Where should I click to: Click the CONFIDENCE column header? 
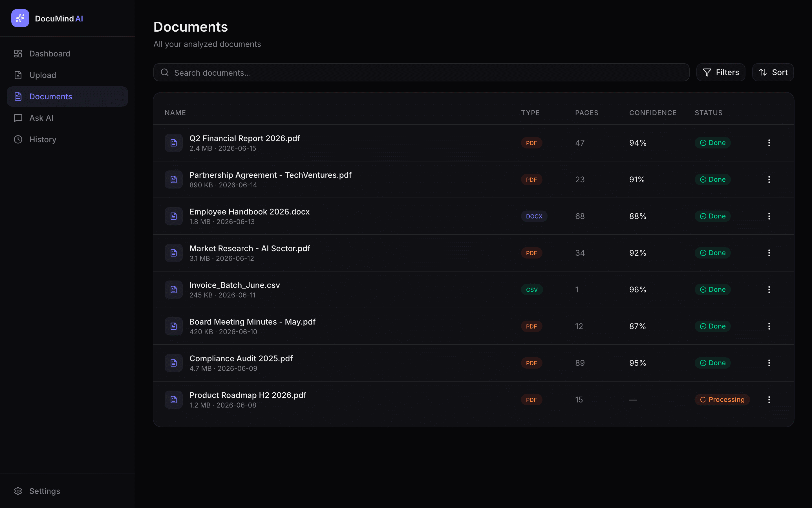click(653, 113)
